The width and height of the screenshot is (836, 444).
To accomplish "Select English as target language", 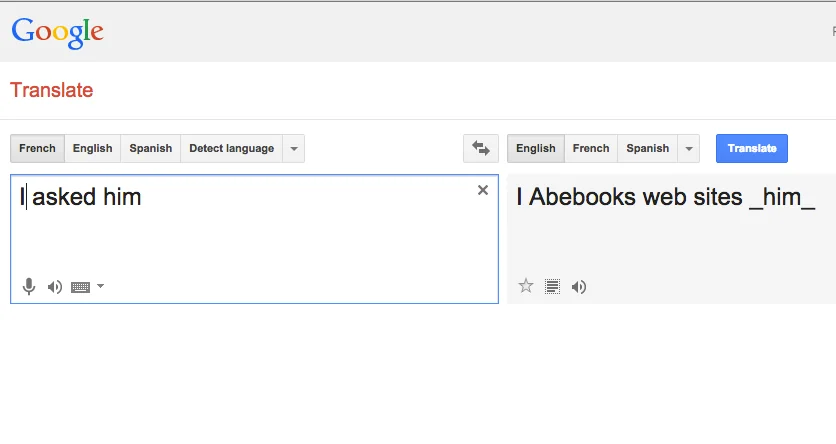I will pos(536,148).
